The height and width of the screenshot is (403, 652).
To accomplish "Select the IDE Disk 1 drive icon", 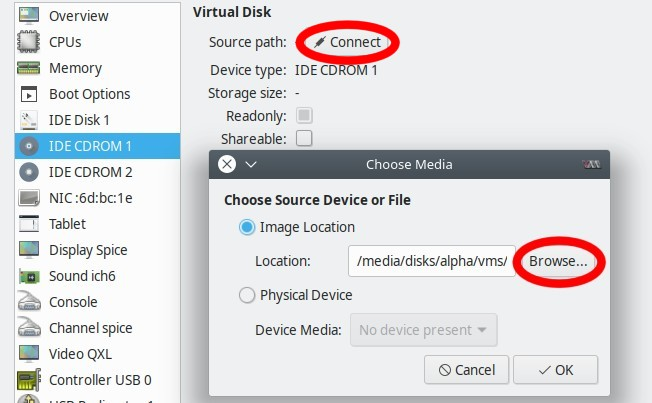I will [x=28, y=120].
